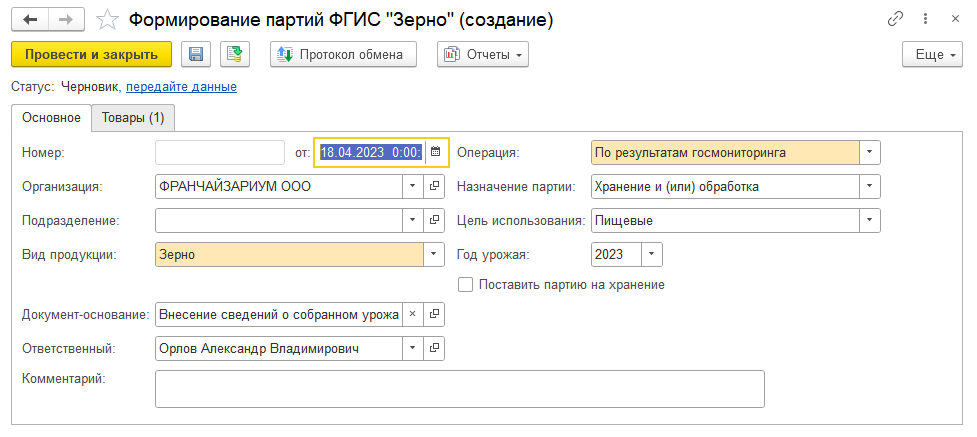Enable Поставить партию на хранение checkbox

tap(465, 284)
